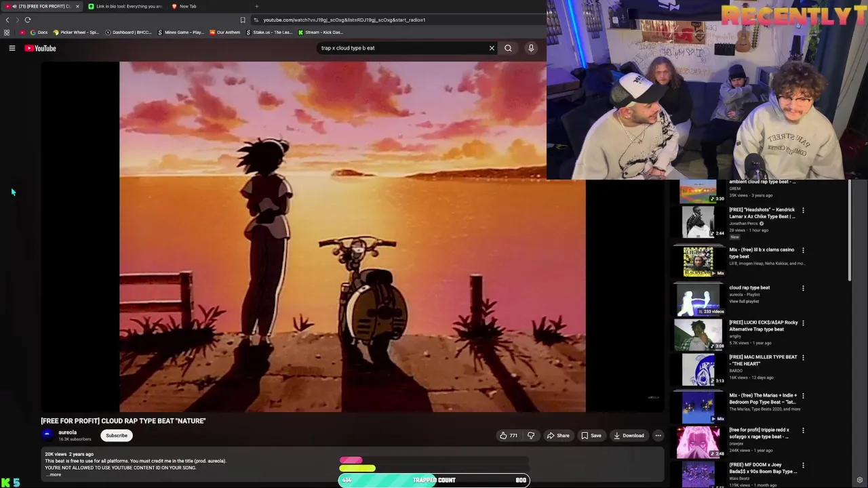Open options menu for The Marias mix
Screen dimensions: 868x488
[803, 396]
